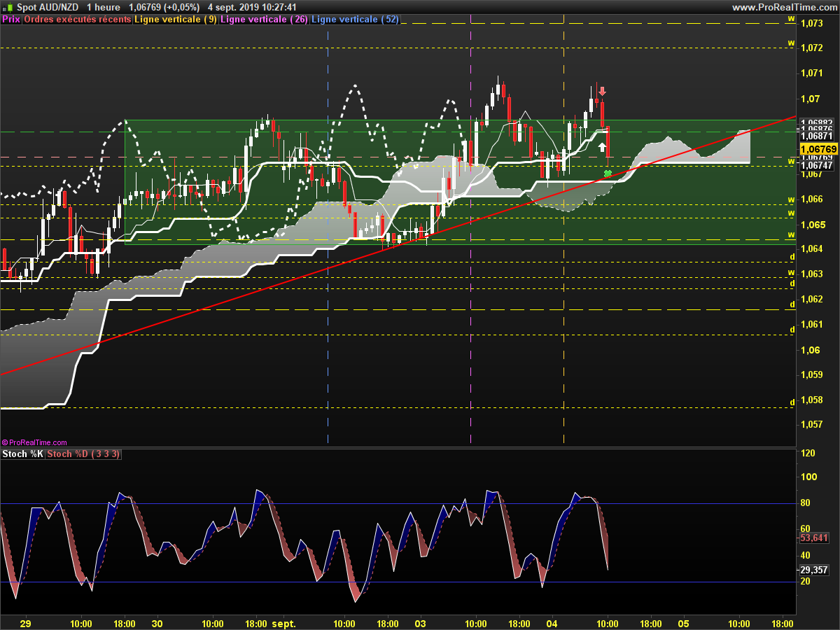Open 'Ligne verticale (9)' settings
The height and width of the screenshot is (630, 840).
[176, 20]
